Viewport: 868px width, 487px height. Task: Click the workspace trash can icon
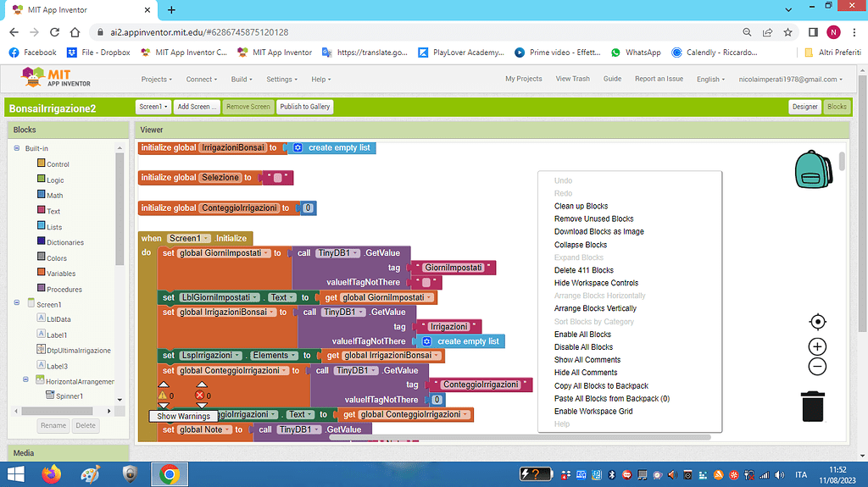click(813, 407)
